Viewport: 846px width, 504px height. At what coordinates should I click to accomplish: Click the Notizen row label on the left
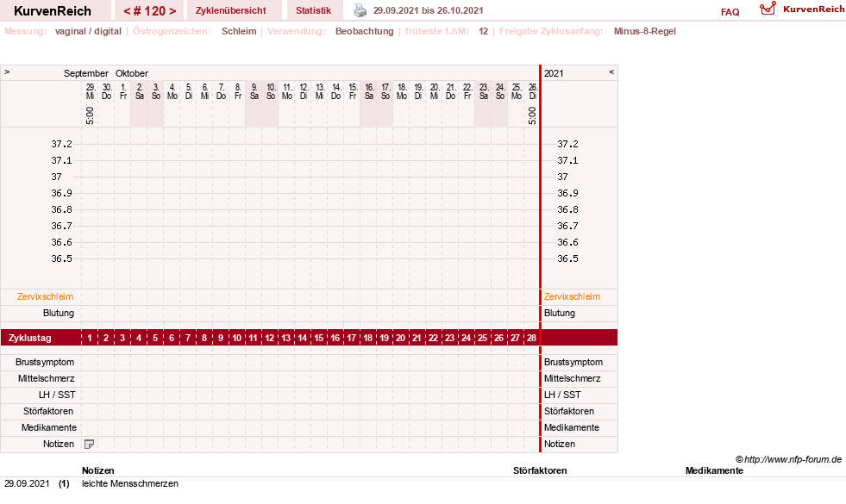pos(59,445)
